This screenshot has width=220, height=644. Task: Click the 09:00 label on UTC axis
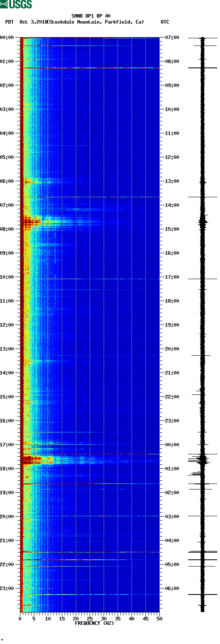172,85
